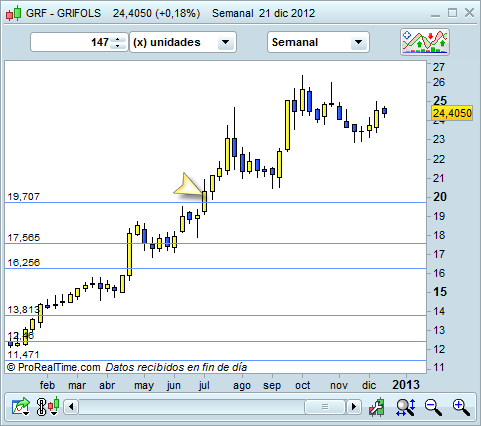This screenshot has width=481, height=426.
Task: Click the ProRealTime.com copyright text
Action: tap(53, 367)
